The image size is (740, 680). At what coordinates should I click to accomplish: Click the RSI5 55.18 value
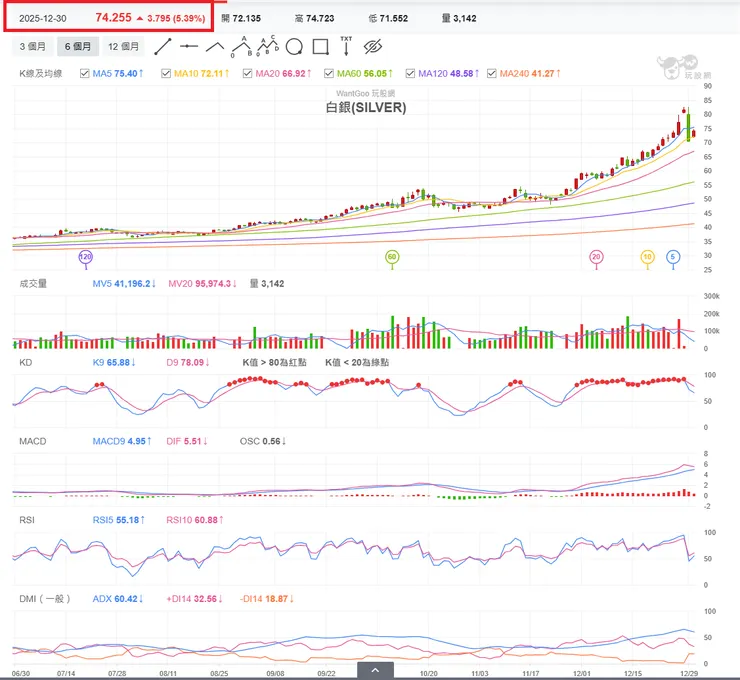tap(118, 520)
